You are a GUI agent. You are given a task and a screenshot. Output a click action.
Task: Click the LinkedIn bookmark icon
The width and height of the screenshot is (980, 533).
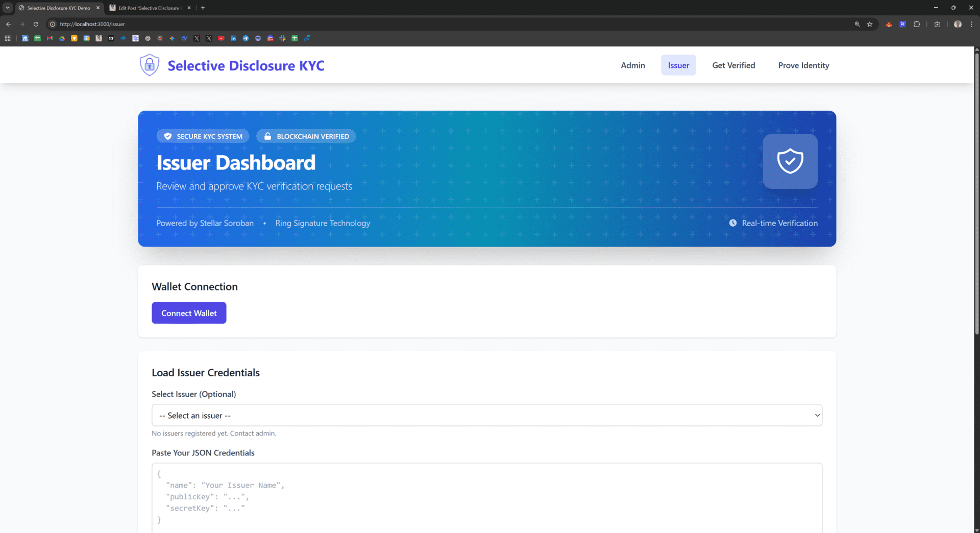click(233, 38)
